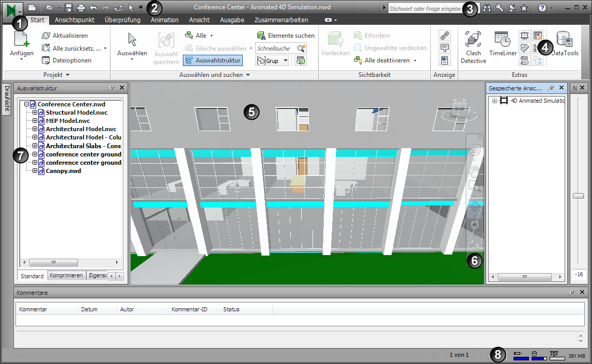Viewport: 592px width, 364px height.
Task: Switch to the Komprimieren tab in Auswahlstruktur
Action: click(x=66, y=275)
